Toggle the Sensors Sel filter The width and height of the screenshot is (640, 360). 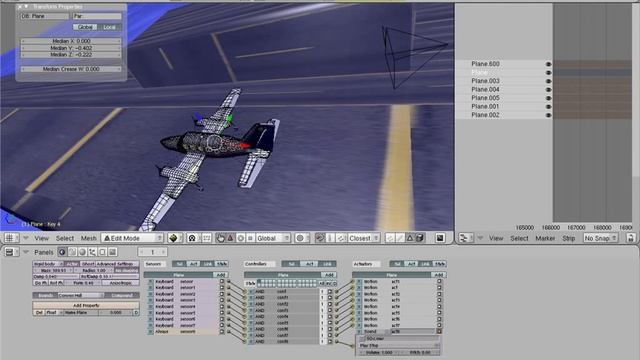click(x=180, y=264)
